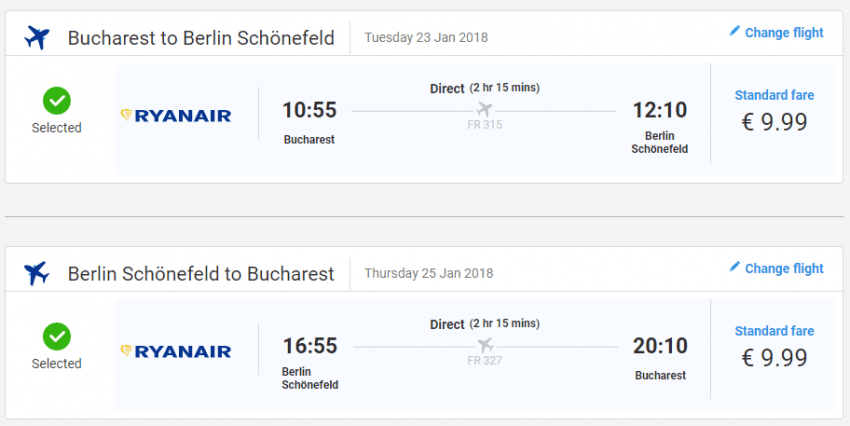Click the 20:10 Bucharest arrival time
850x426 pixels.
[660, 346]
